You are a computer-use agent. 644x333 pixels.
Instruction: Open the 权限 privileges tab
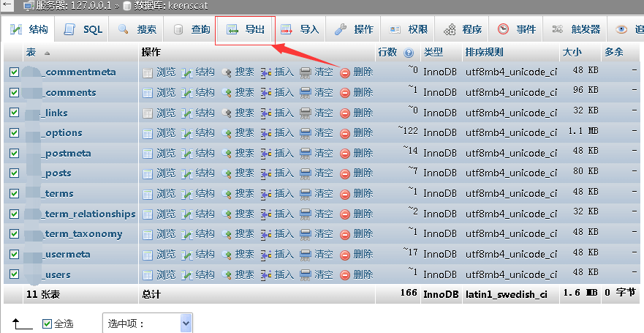click(x=408, y=29)
